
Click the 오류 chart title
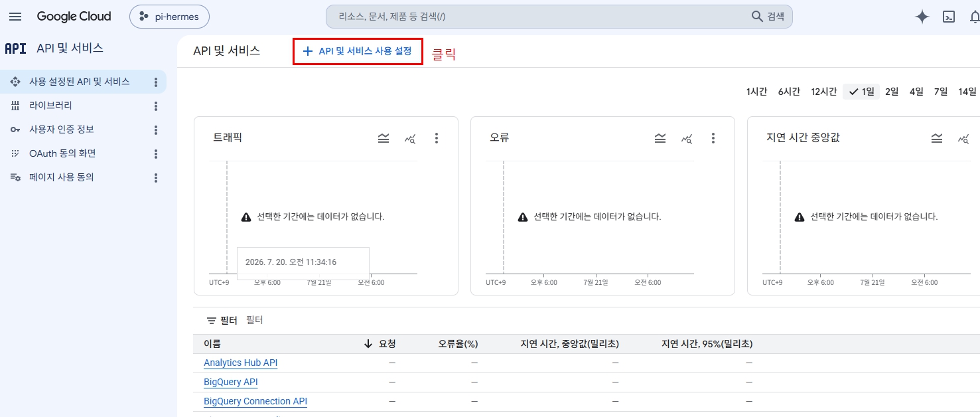click(499, 138)
